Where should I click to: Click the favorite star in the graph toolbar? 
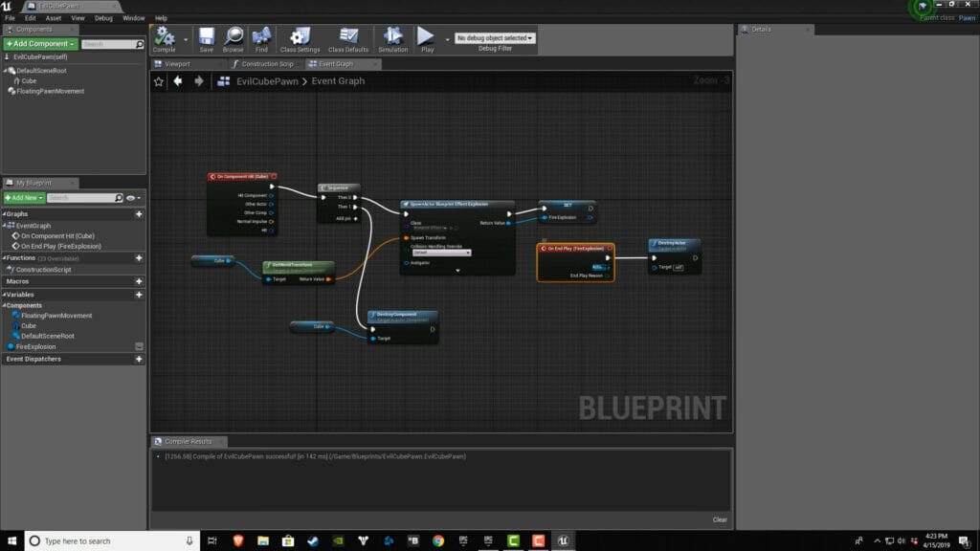point(159,82)
